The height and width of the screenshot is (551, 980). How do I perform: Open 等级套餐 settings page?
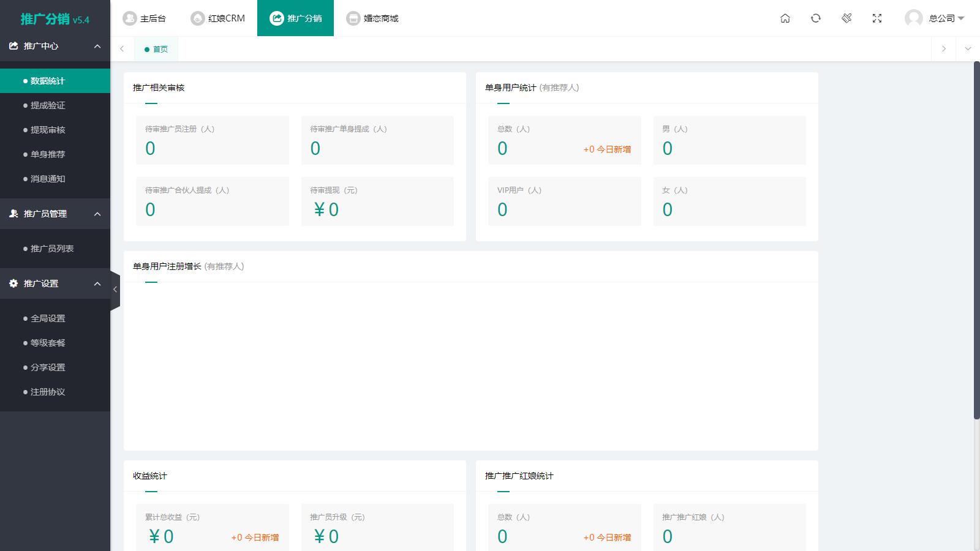coord(48,343)
